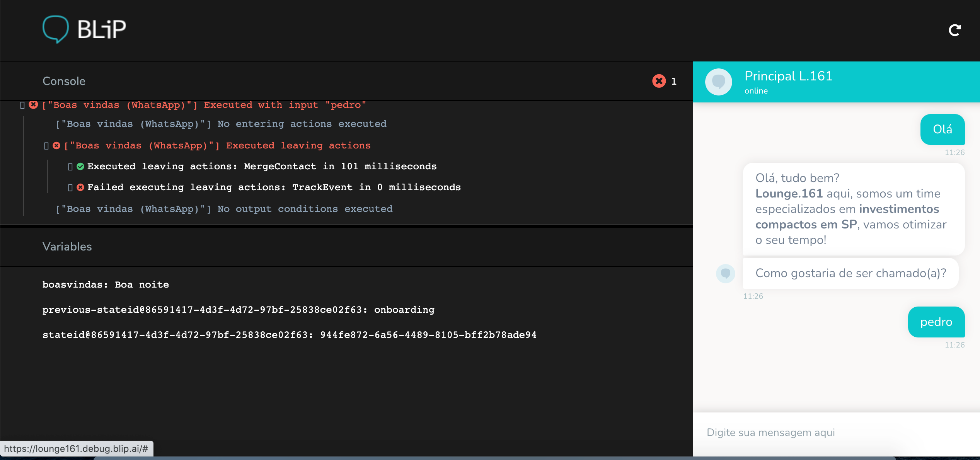Viewport: 980px width, 460px height.
Task: Click error icon on Executed with input line
Action: [34, 105]
